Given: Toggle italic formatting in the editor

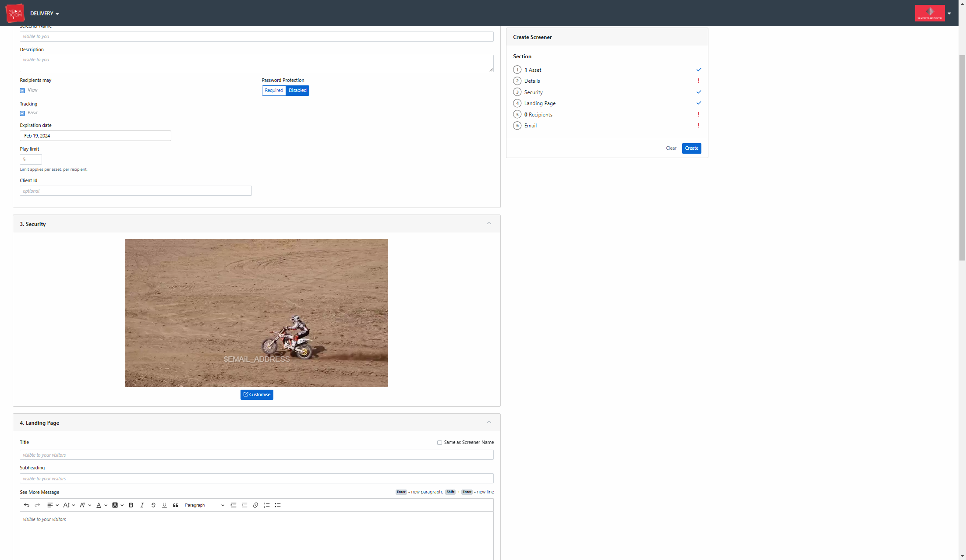Looking at the screenshot, I should [x=142, y=505].
